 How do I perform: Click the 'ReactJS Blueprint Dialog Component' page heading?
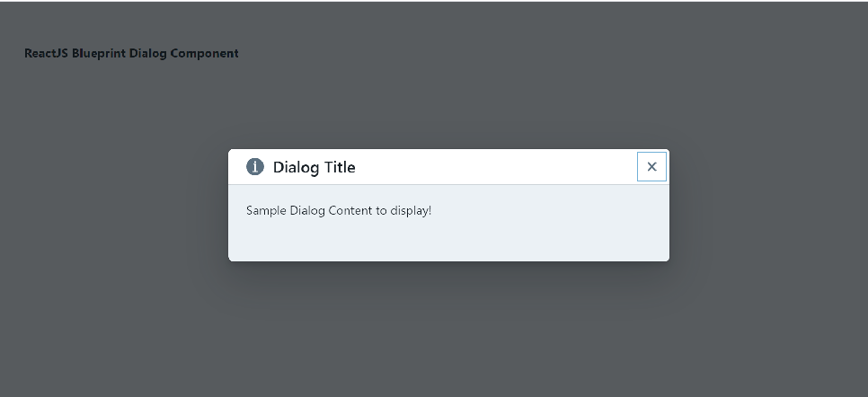click(132, 54)
